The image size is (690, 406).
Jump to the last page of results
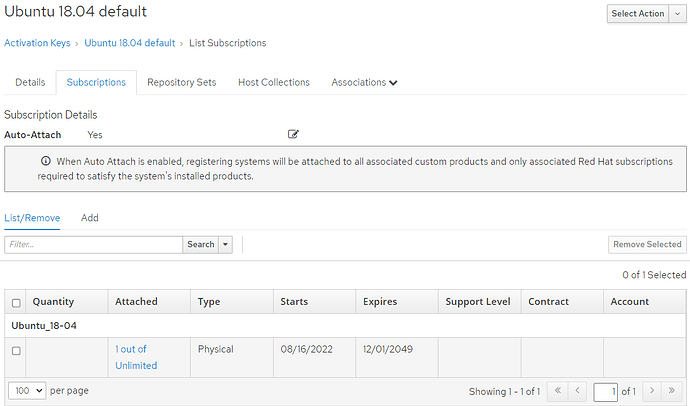tap(672, 391)
